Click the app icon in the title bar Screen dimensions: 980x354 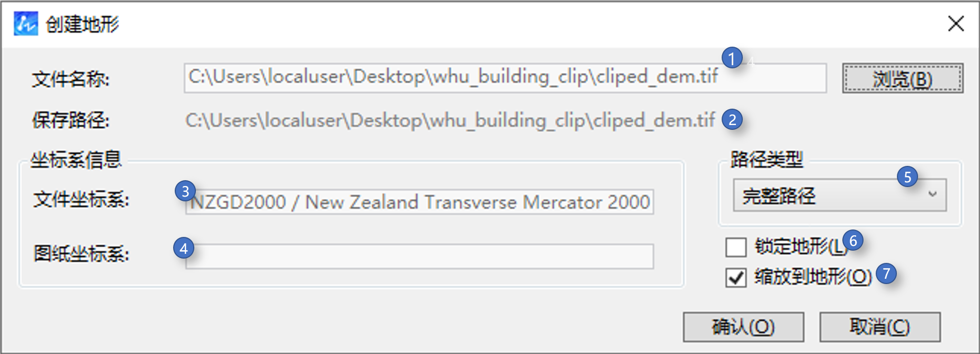point(25,24)
